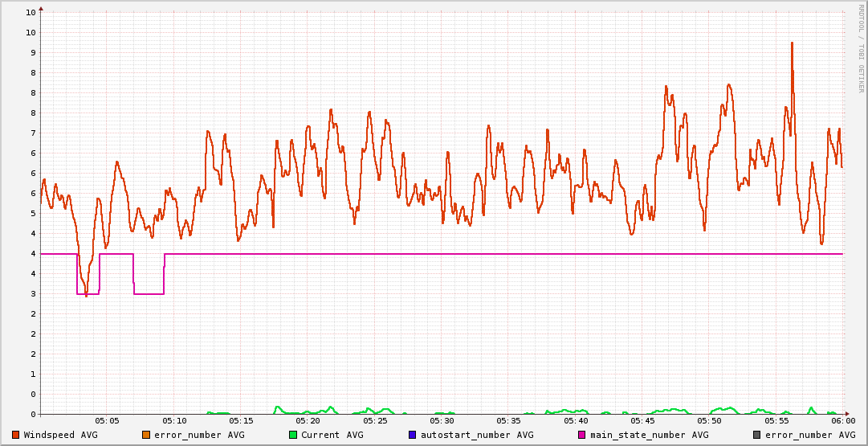This screenshot has height=446, width=868.
Task: Click the gray error_number AVG legend swatch
Action: (x=757, y=435)
